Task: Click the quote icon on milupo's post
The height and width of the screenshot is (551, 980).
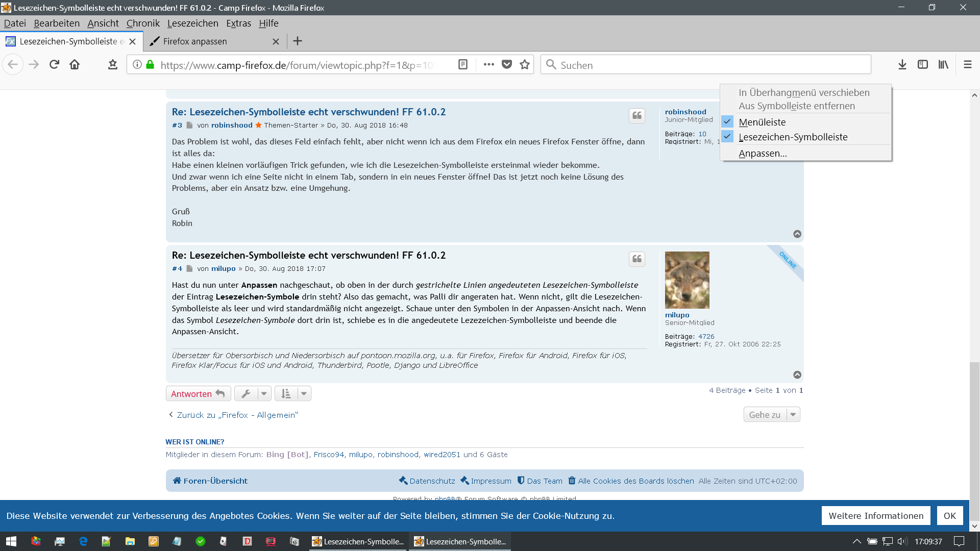Action: [636, 259]
